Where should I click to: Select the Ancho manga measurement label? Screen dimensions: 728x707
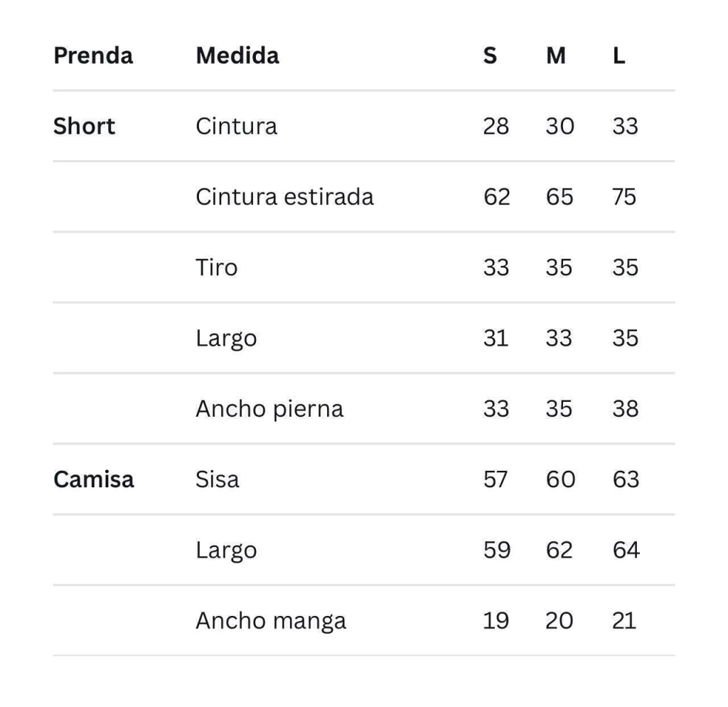click(271, 621)
